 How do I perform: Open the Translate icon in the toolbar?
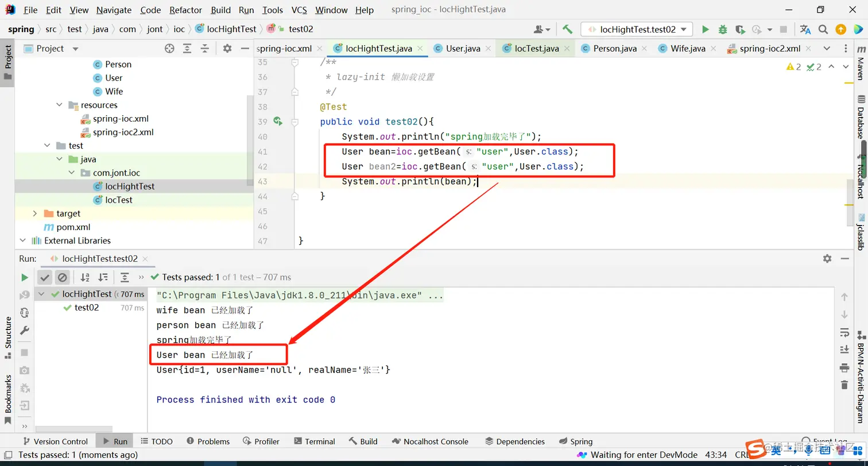coord(805,29)
